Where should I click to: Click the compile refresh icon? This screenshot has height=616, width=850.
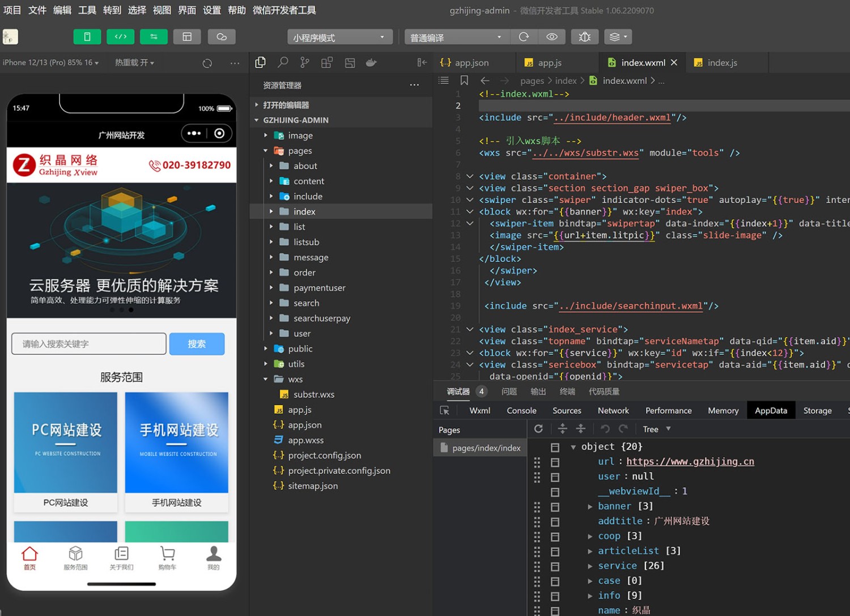pos(524,37)
